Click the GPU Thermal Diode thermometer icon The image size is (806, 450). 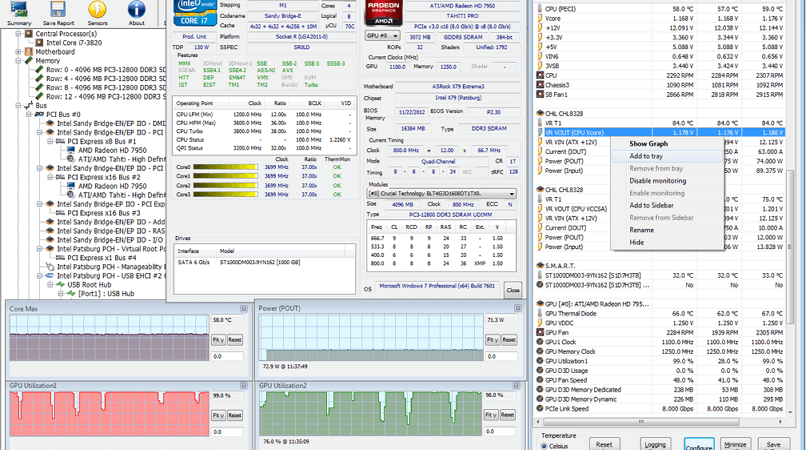540,313
